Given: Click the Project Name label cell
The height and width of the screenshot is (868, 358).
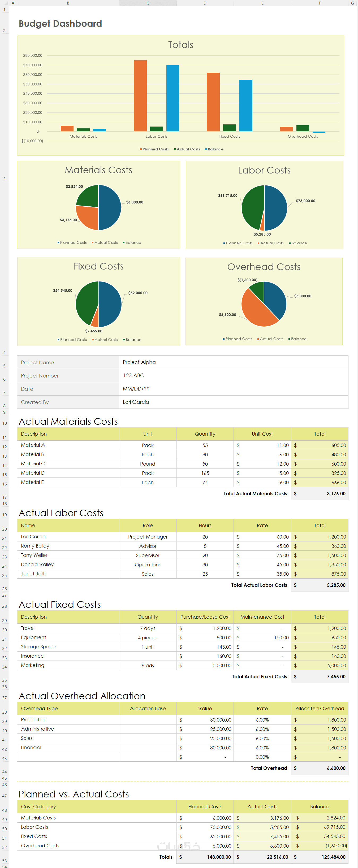Looking at the screenshot, I should coord(68,362).
